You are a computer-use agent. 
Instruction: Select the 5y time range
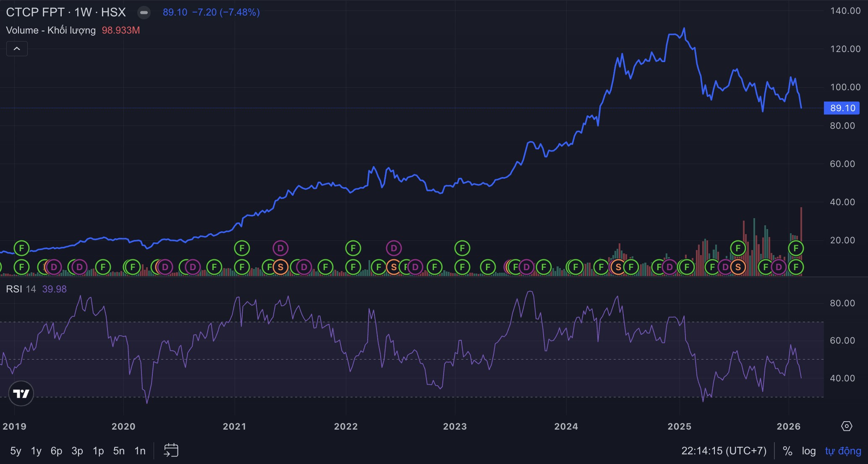16,451
